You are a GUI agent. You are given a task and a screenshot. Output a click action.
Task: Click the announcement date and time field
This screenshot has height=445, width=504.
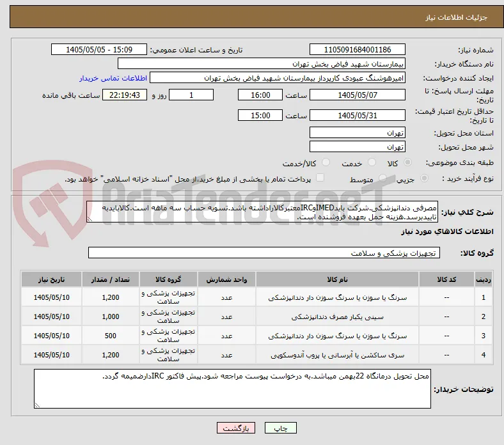click(x=99, y=49)
